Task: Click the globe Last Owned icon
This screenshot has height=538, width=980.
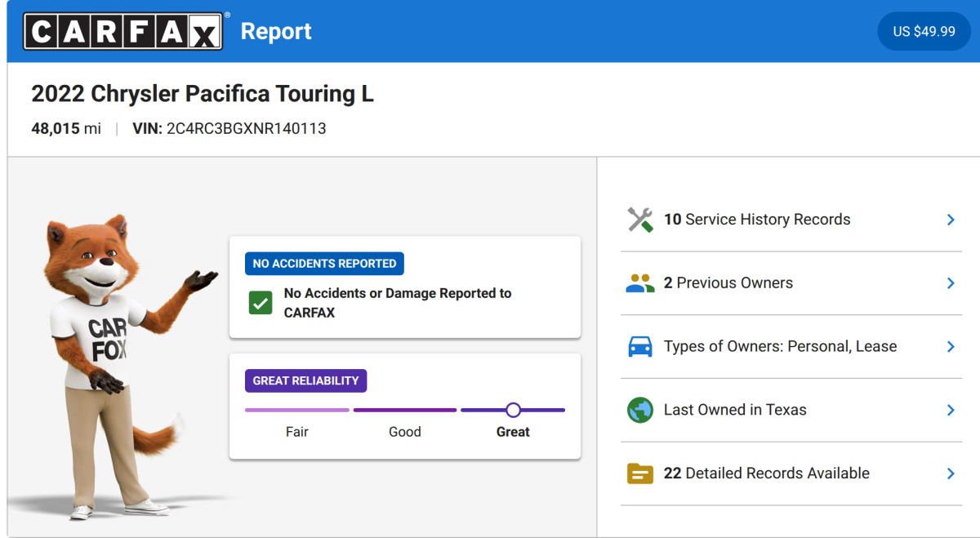Action: [640, 410]
